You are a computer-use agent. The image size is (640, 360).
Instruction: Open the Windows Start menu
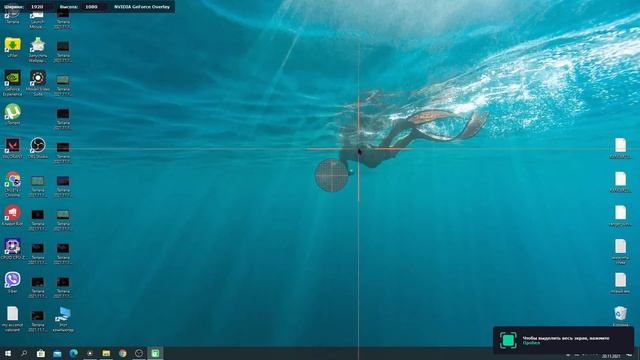pos(8,353)
